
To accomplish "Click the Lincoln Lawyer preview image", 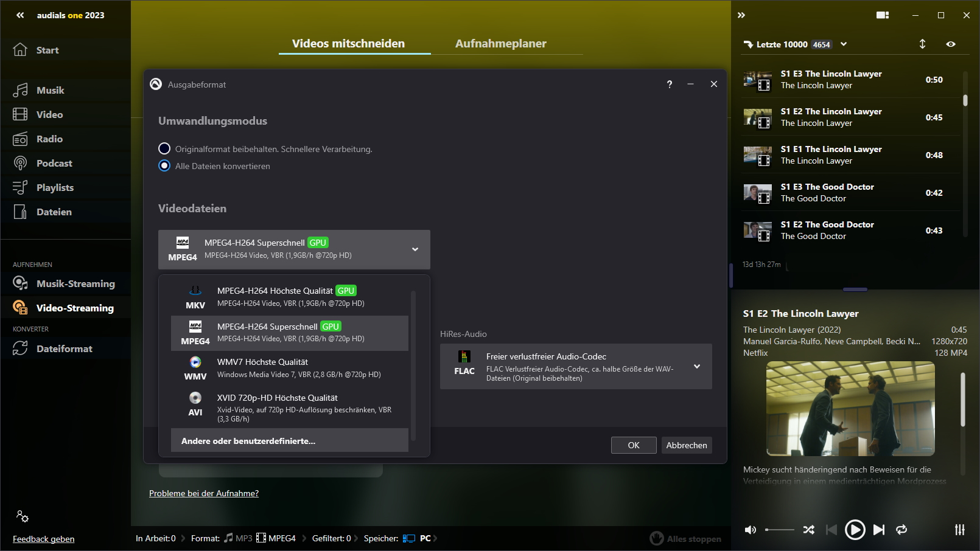I will tap(850, 409).
